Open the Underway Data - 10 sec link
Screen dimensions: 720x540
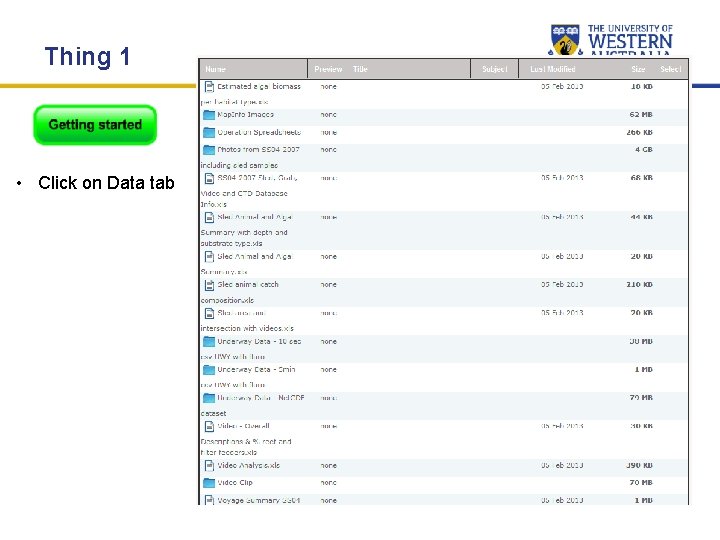click(x=259, y=341)
